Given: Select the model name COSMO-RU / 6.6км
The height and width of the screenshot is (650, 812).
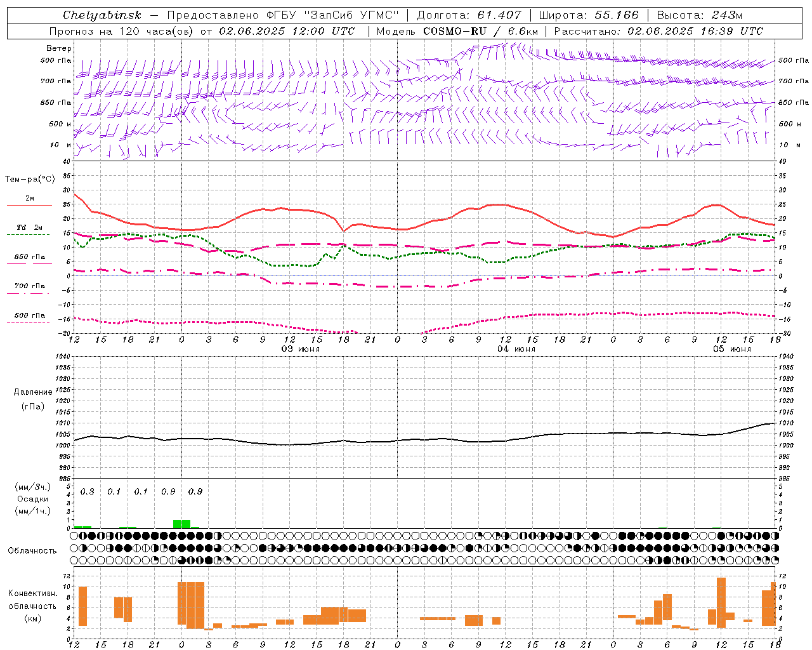Looking at the screenshot, I should [481, 31].
